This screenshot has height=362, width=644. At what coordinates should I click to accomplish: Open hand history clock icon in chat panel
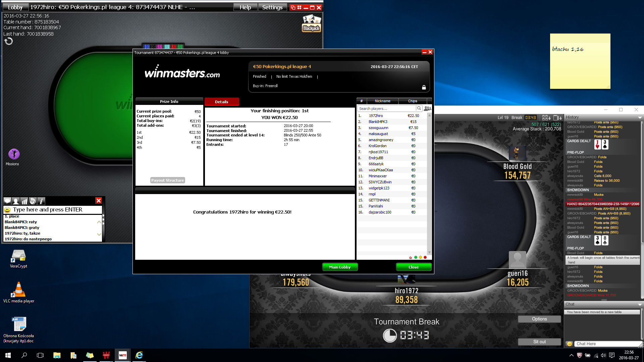(33, 201)
